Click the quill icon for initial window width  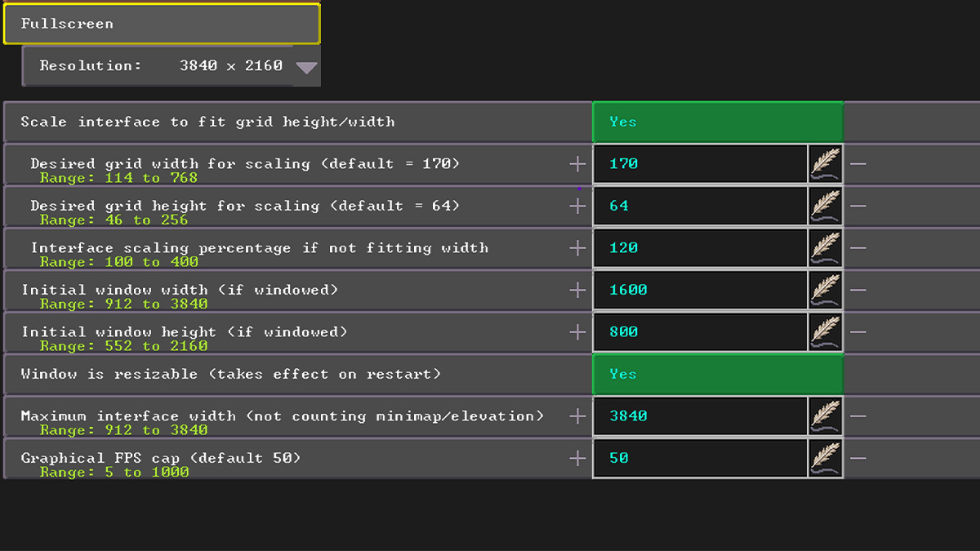click(x=825, y=290)
